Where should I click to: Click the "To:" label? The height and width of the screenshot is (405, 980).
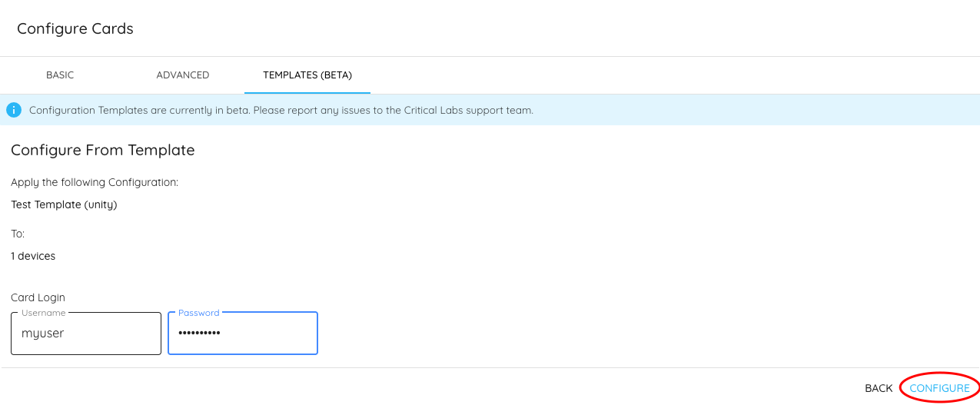click(18, 234)
